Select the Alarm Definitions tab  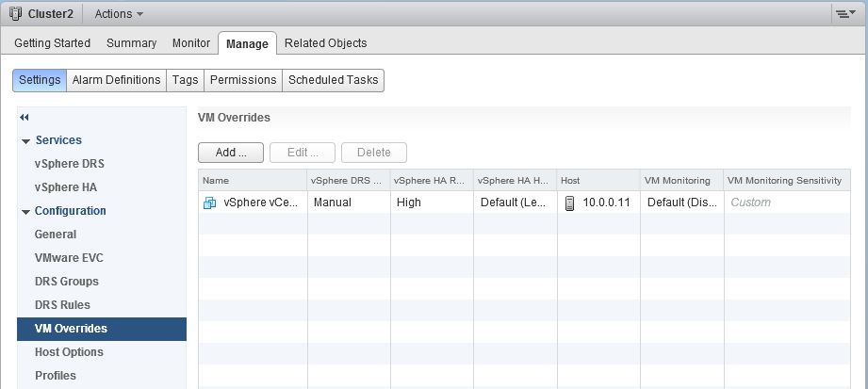pyautogui.click(x=116, y=80)
